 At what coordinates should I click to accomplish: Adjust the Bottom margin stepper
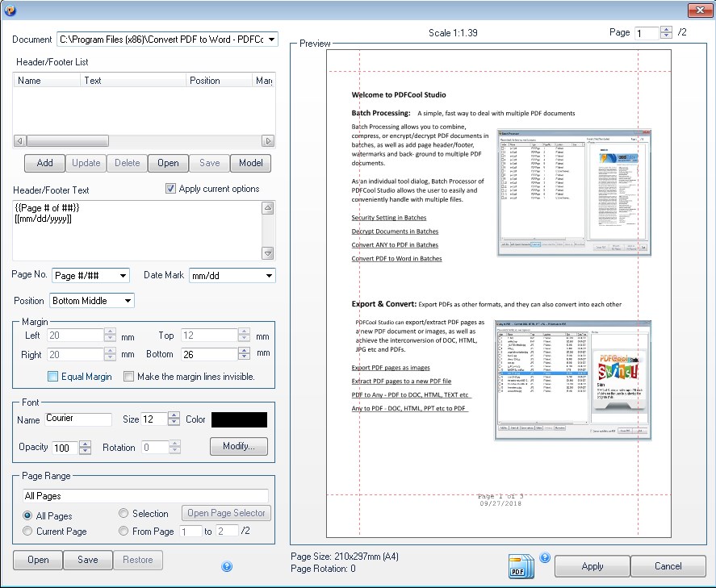coord(245,353)
